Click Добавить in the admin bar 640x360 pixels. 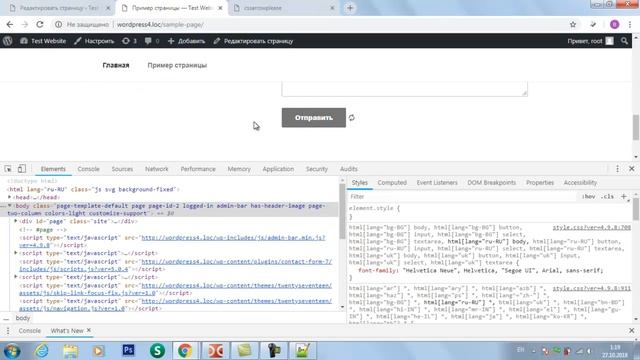(187, 41)
